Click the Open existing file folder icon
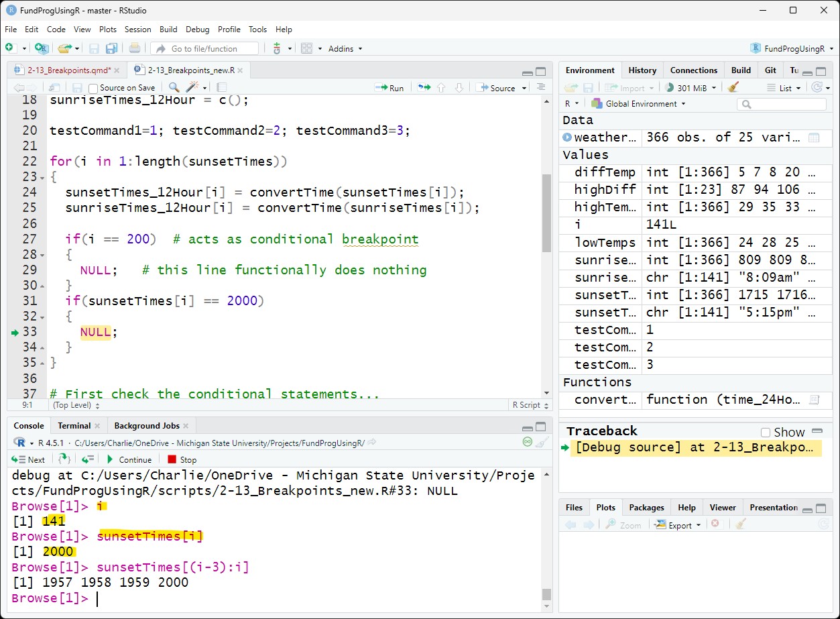 [64, 48]
